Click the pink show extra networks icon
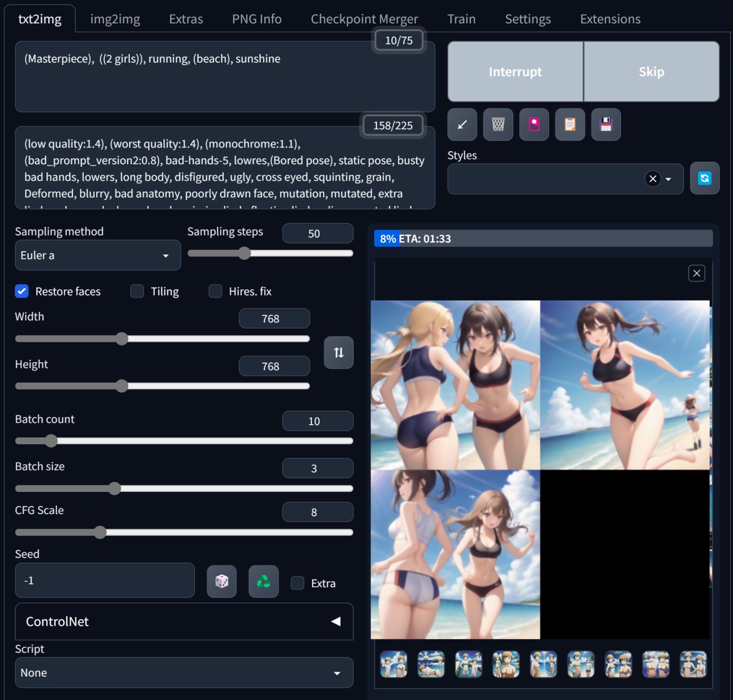 534,125
